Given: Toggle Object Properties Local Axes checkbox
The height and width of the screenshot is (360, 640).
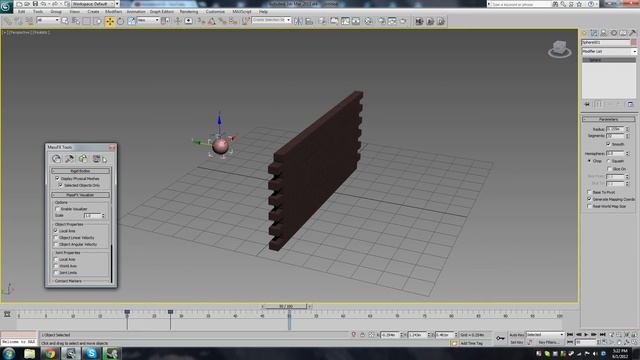Looking at the screenshot, I should (x=56, y=231).
